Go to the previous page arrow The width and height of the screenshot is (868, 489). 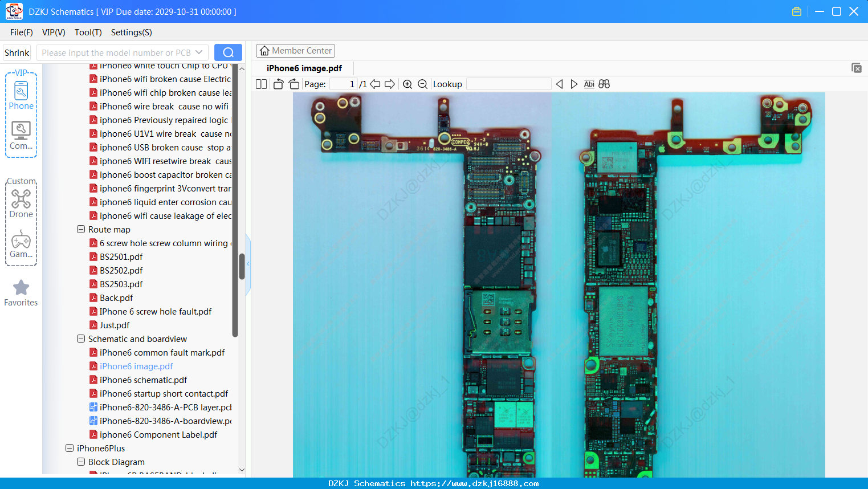pos(375,84)
